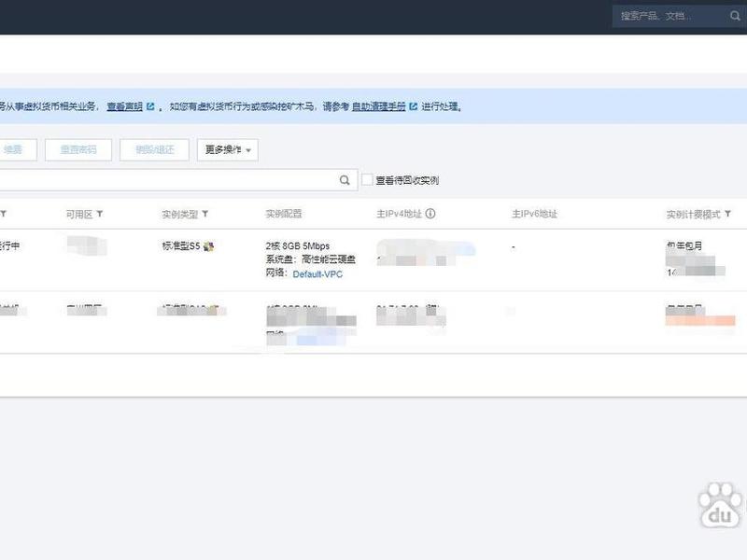Click the instance list search magnifier icon
747x560 pixels.
tap(345, 180)
